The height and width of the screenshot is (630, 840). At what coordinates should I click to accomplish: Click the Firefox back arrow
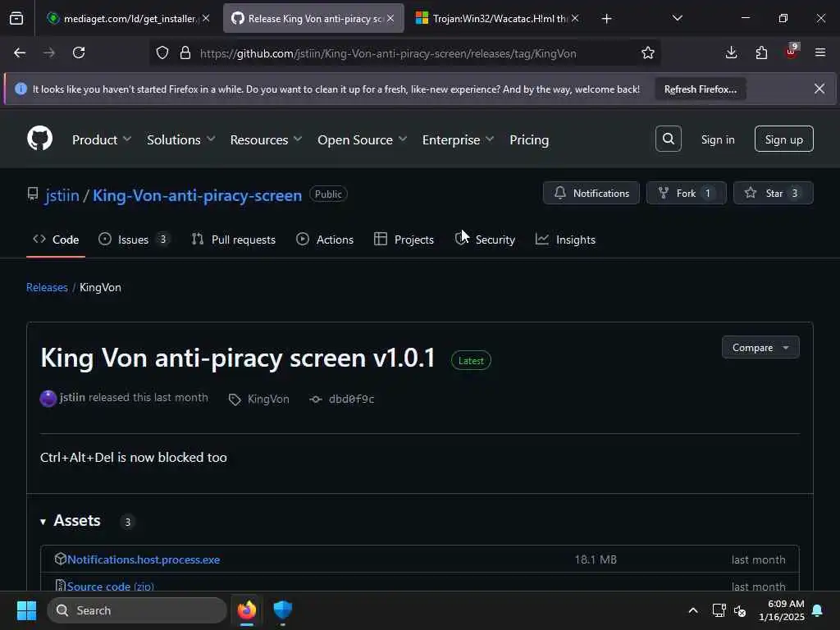click(20, 53)
